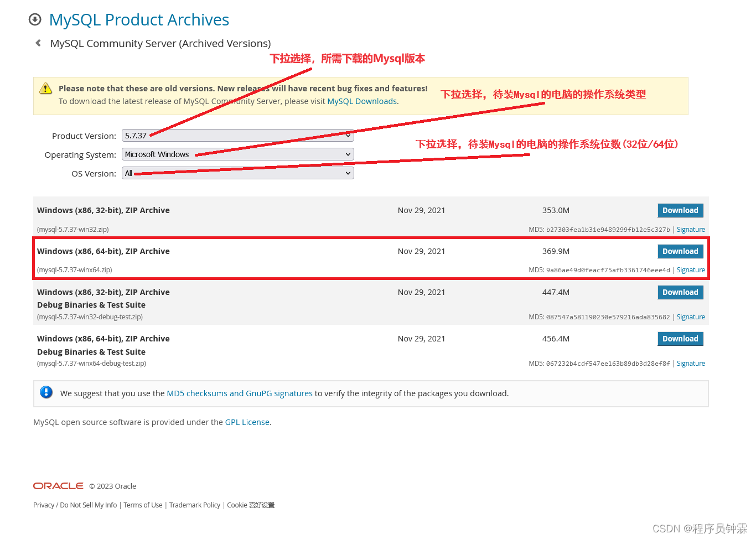The width and height of the screenshot is (756, 539).
Task: Click the 456.4M file size
Action: click(556, 339)
